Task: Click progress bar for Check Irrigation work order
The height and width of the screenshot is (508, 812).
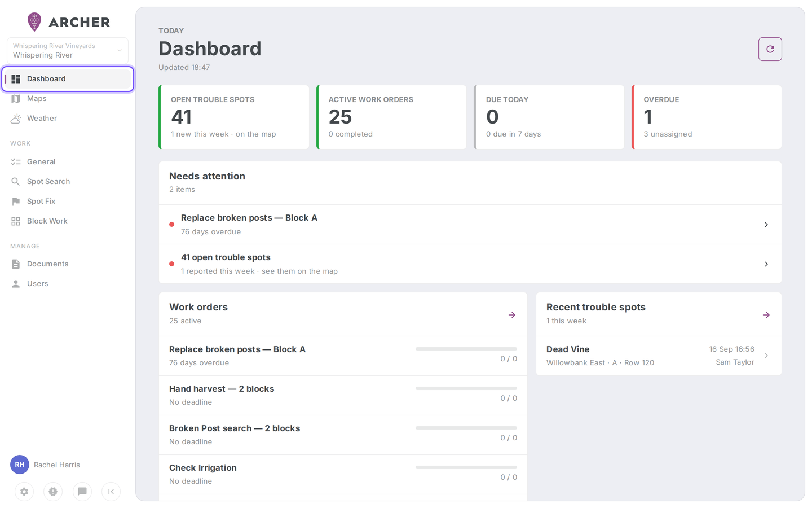Action: click(x=466, y=467)
